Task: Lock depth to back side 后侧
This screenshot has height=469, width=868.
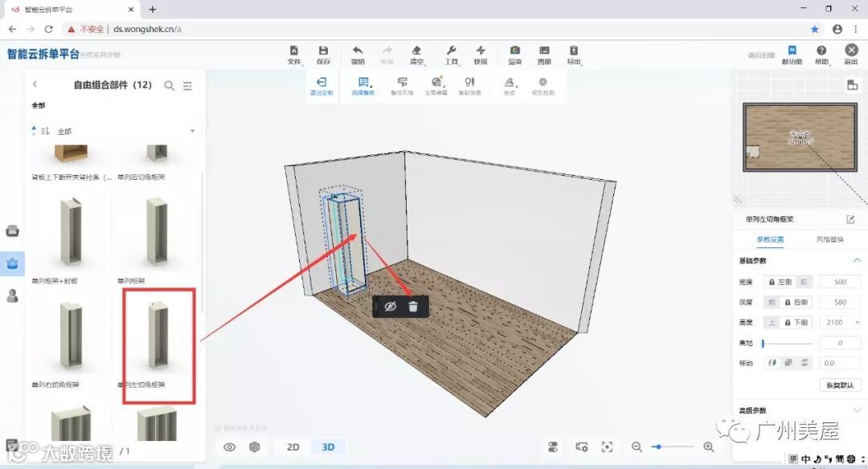Action: click(x=796, y=302)
